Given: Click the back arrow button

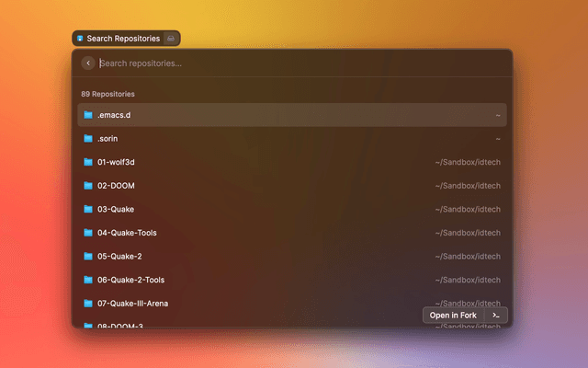Looking at the screenshot, I should tap(88, 63).
